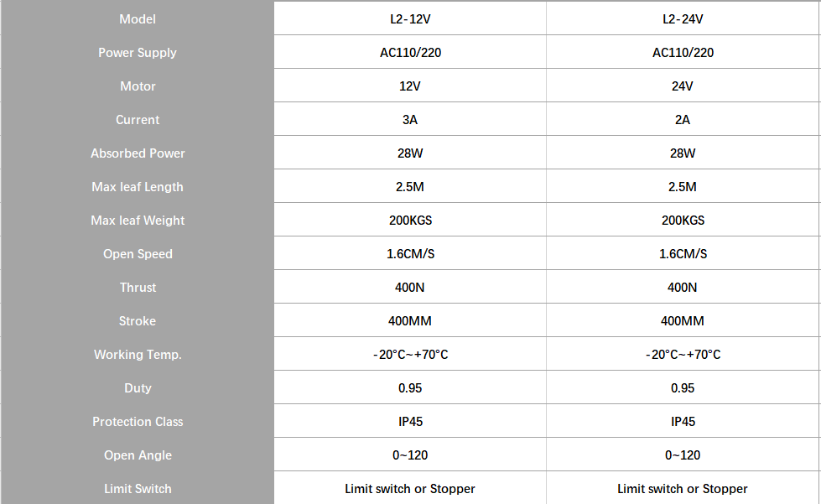Select 24V motor value cell

point(683,86)
